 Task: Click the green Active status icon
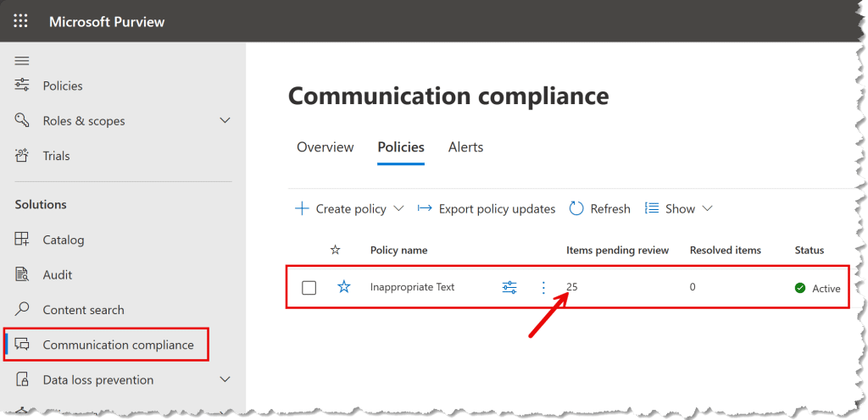800,288
